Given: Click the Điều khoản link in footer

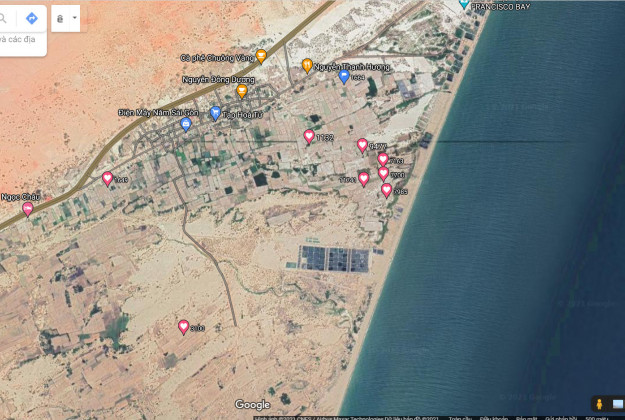Looking at the screenshot, I should coord(491,417).
